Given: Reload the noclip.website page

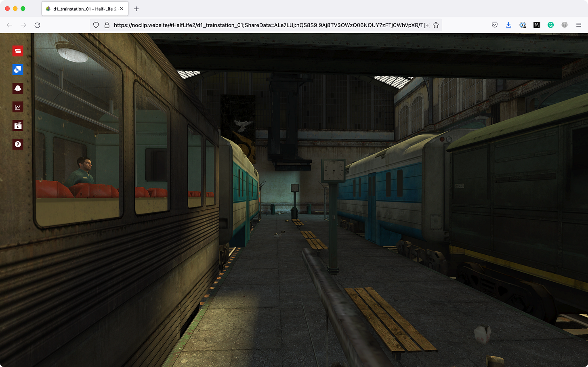Looking at the screenshot, I should (x=38, y=25).
